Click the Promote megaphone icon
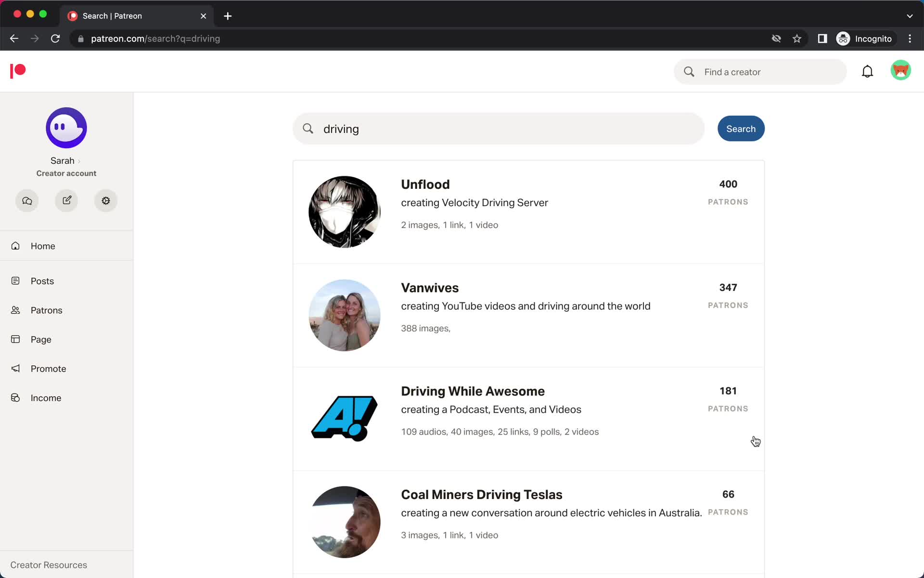924x578 pixels. coord(15,368)
